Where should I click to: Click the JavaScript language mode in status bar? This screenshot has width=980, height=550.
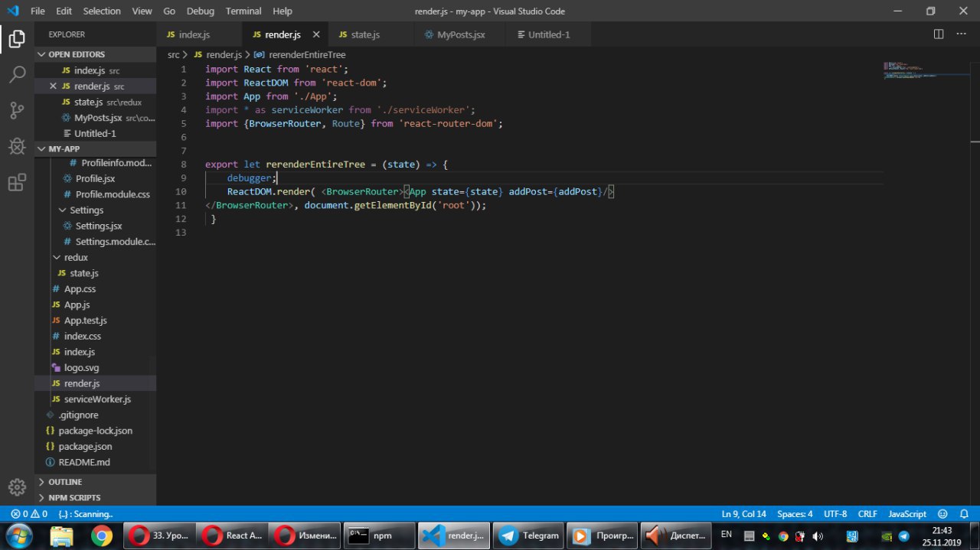[x=907, y=514]
